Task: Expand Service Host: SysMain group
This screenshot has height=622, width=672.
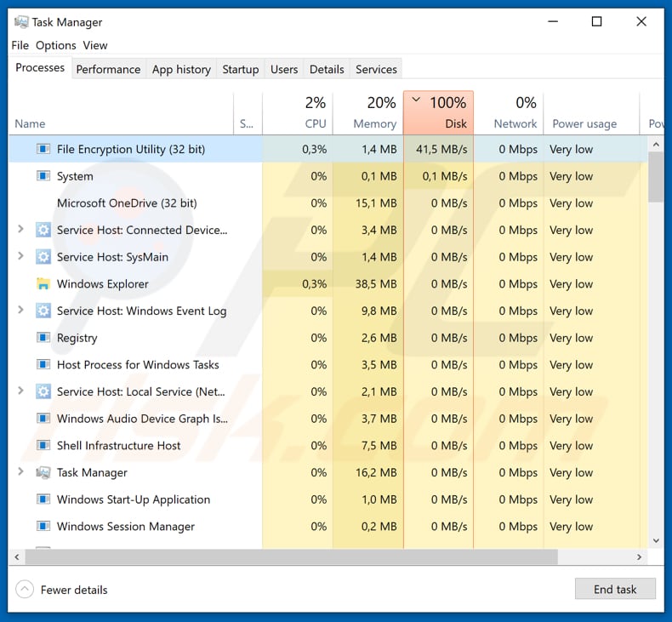Action: click(x=20, y=256)
